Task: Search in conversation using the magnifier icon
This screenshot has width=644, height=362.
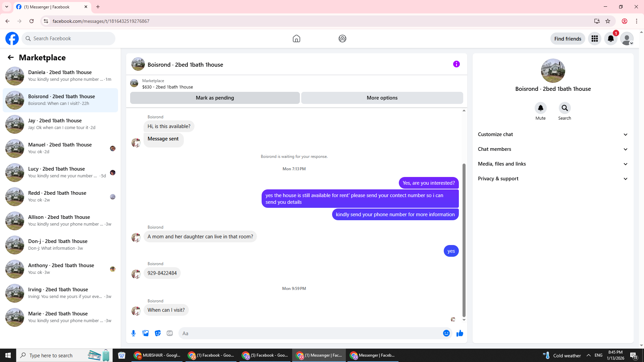Action: [x=565, y=108]
